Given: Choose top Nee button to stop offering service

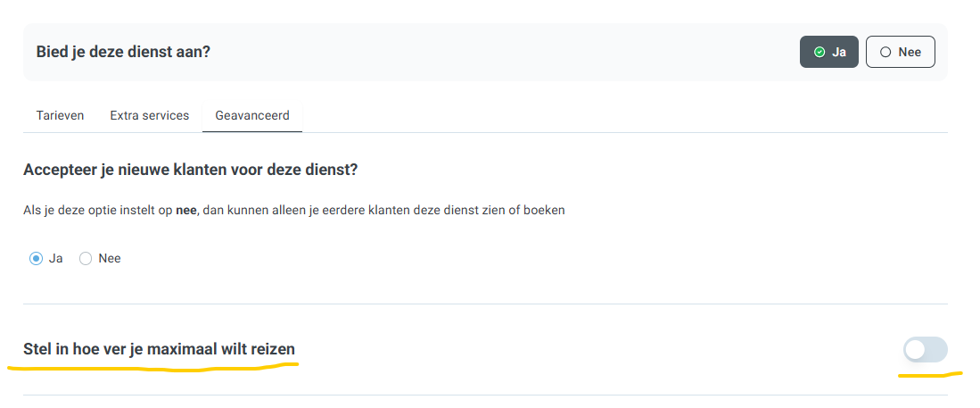Looking at the screenshot, I should (x=900, y=52).
